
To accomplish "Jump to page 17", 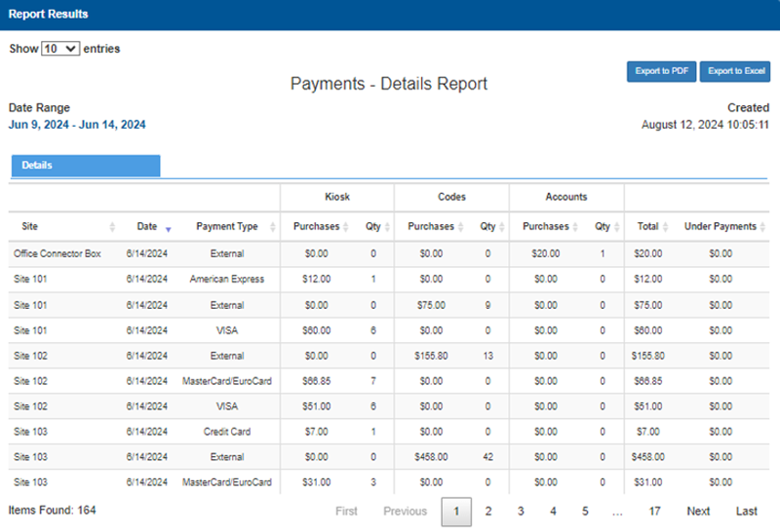I will pyautogui.click(x=654, y=512).
